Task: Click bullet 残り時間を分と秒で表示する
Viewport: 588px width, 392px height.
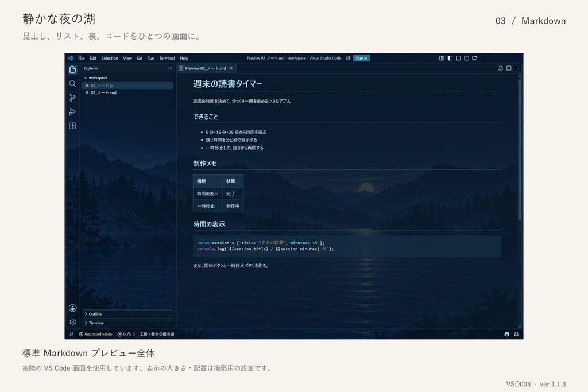Action: pos(231,140)
